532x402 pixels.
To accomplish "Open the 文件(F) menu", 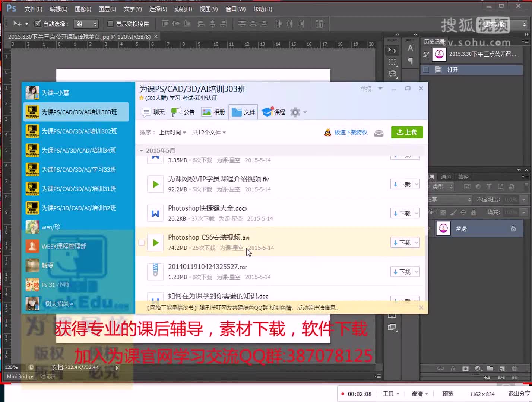I will (x=34, y=9).
